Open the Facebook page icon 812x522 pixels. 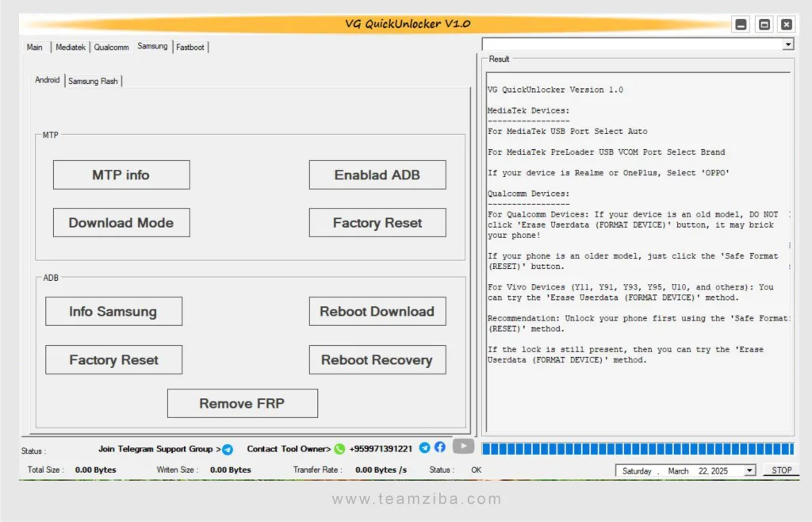coord(439,447)
